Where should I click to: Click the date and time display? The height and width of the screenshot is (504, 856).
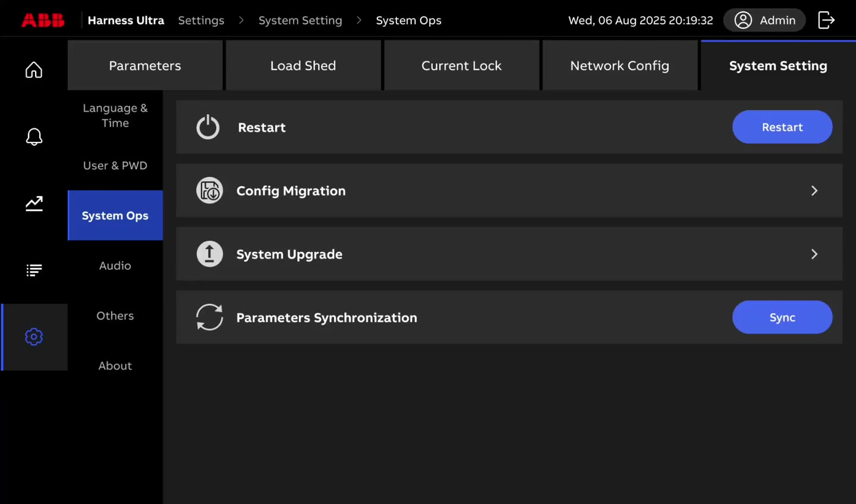(x=641, y=20)
